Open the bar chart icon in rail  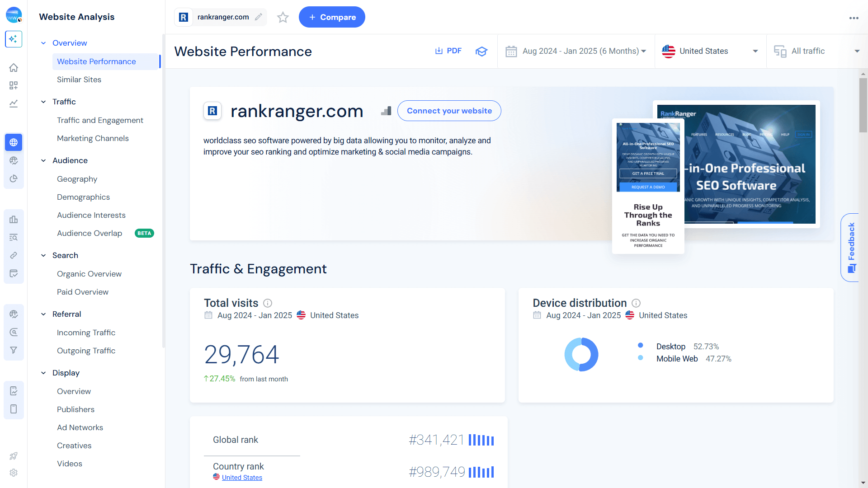click(14, 219)
